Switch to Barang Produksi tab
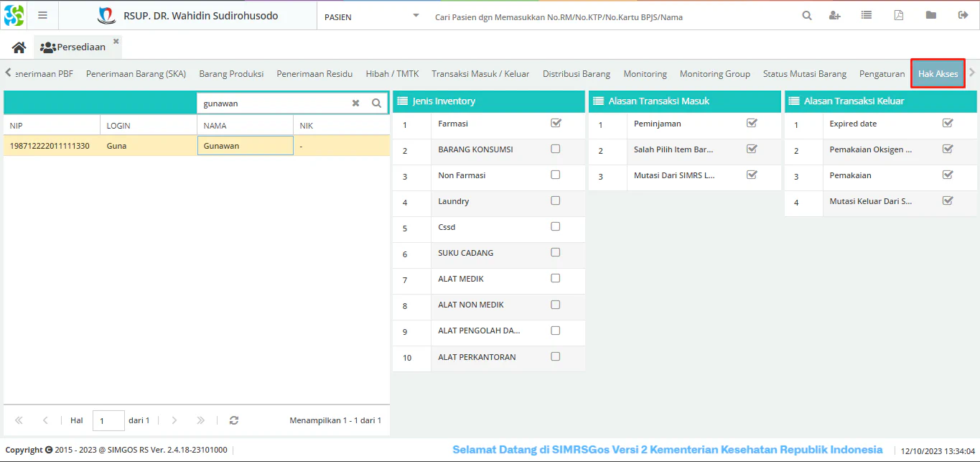The image size is (980, 462). [x=231, y=74]
